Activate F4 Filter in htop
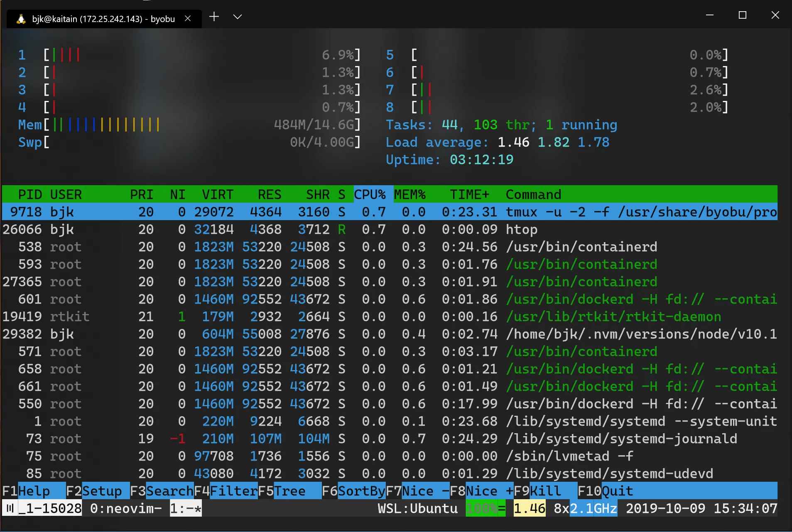This screenshot has width=792, height=532. click(226, 491)
